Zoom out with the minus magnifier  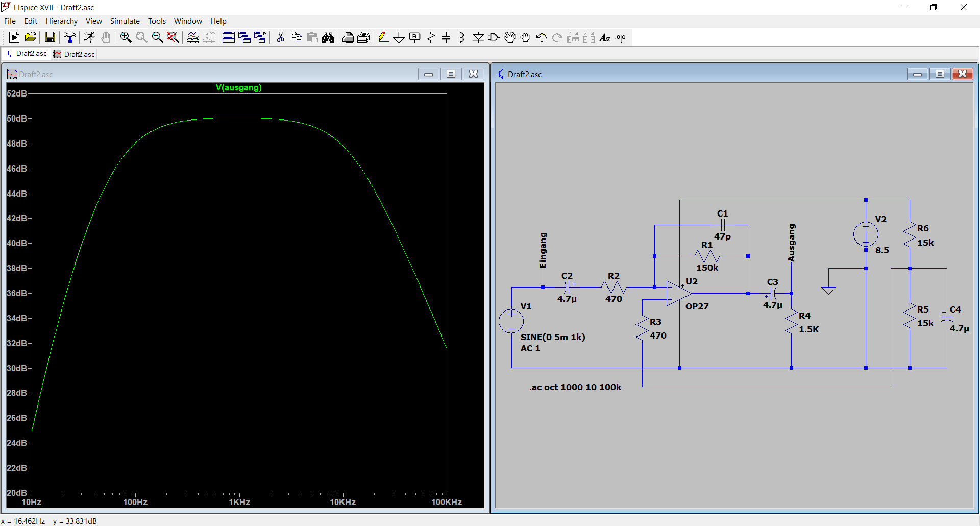157,37
